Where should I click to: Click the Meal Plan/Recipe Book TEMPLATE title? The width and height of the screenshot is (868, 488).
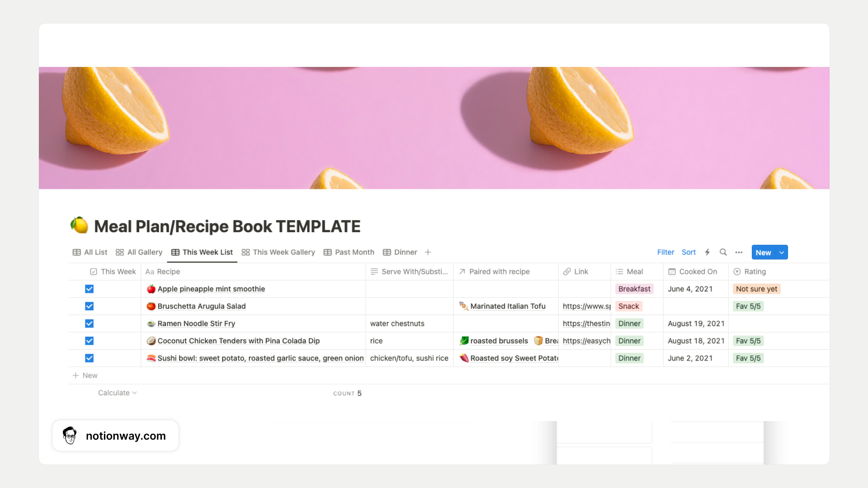227,226
